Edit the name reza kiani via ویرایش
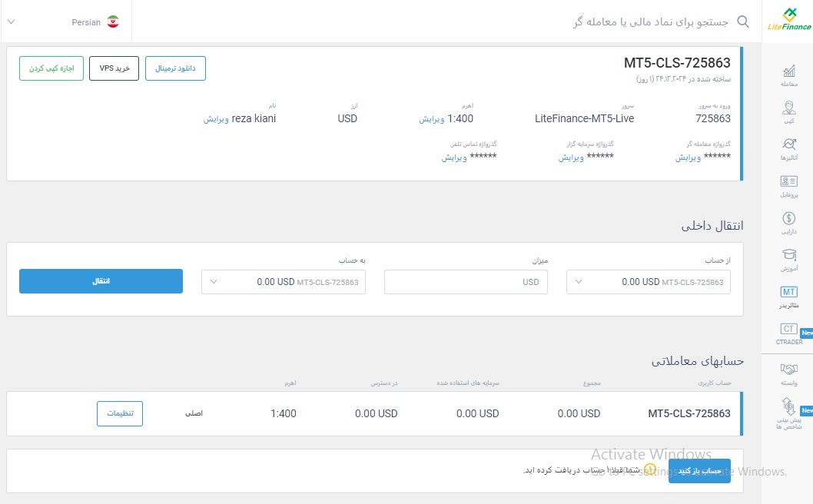 (x=216, y=119)
